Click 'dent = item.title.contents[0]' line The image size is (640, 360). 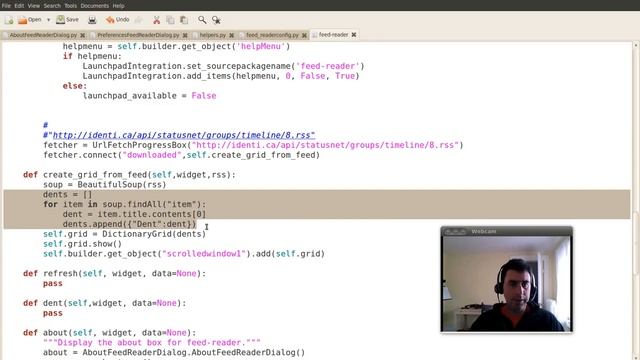(134, 214)
